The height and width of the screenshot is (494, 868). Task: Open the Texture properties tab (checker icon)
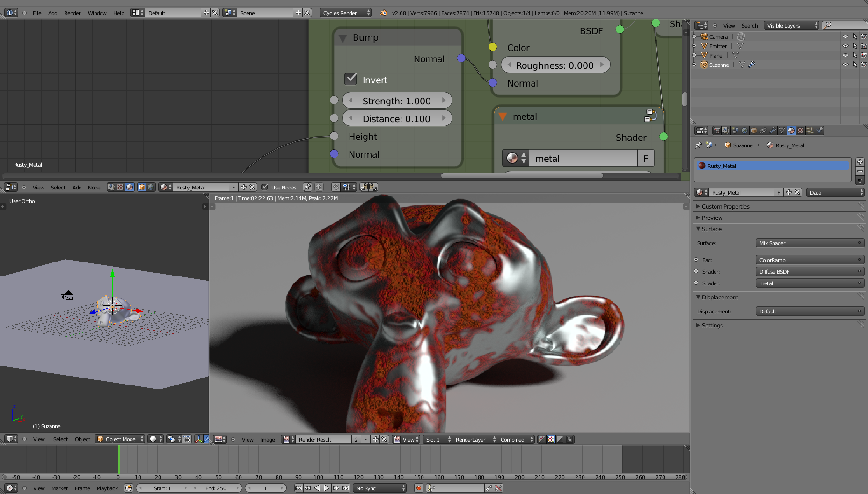click(x=801, y=131)
